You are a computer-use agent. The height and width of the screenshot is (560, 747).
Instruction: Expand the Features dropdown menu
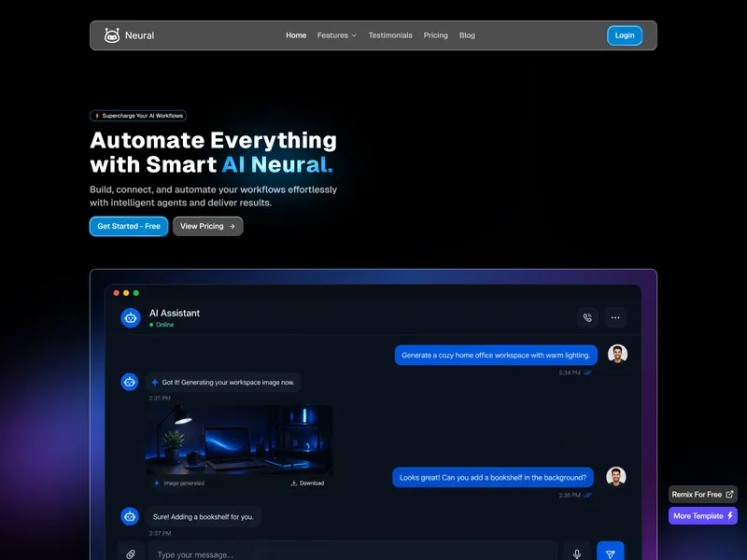(x=337, y=35)
